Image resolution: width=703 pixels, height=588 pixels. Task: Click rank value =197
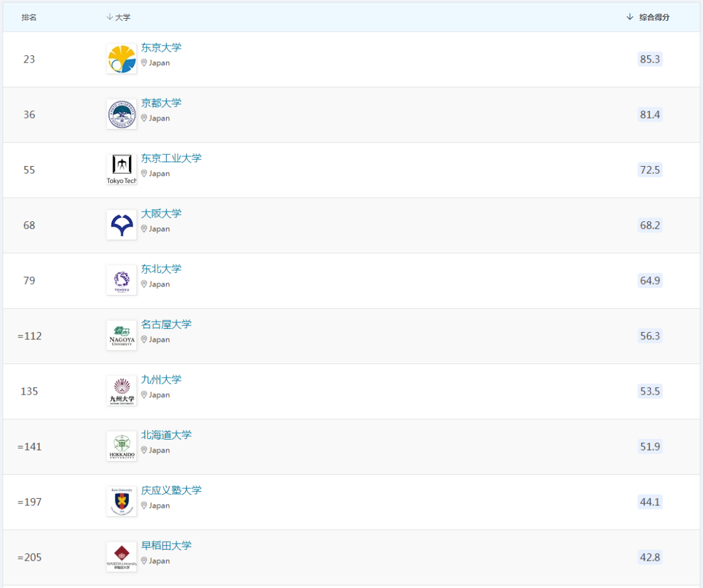coord(29,502)
